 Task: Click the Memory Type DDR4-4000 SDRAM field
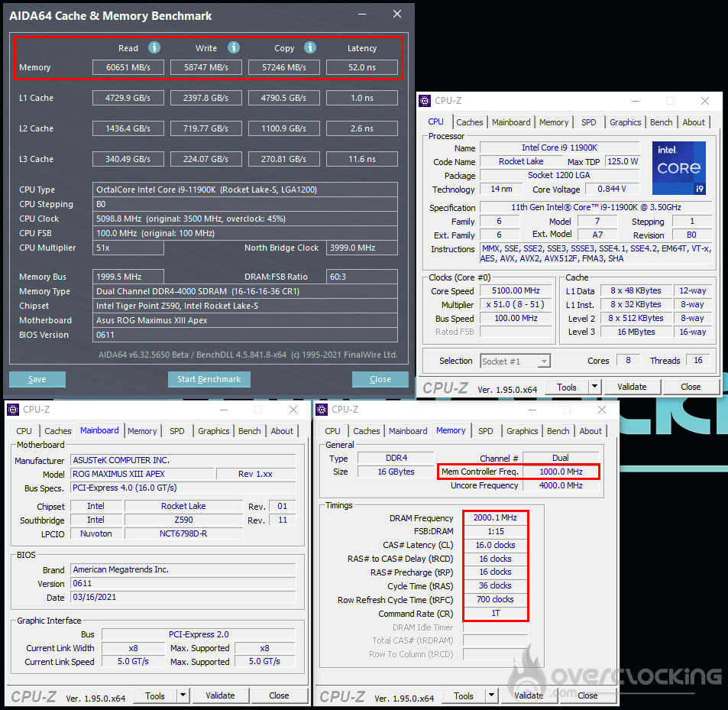point(245,291)
